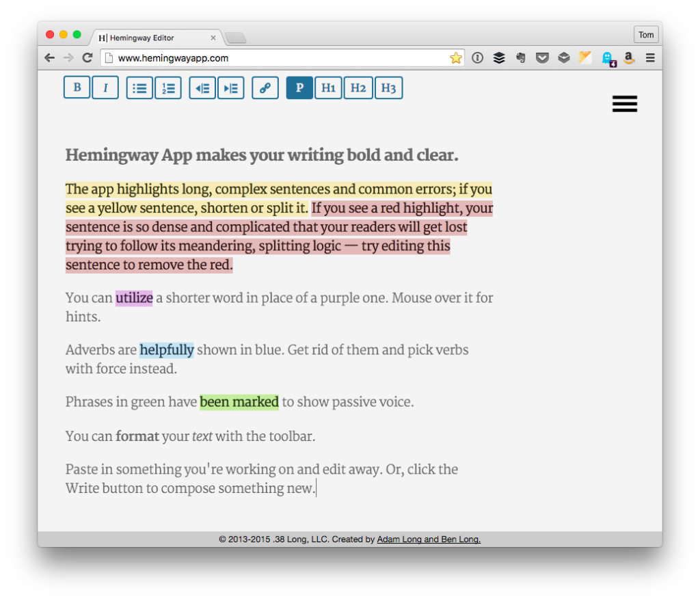Click the bold word format
Viewport: 700px width, 601px height.
click(137, 436)
